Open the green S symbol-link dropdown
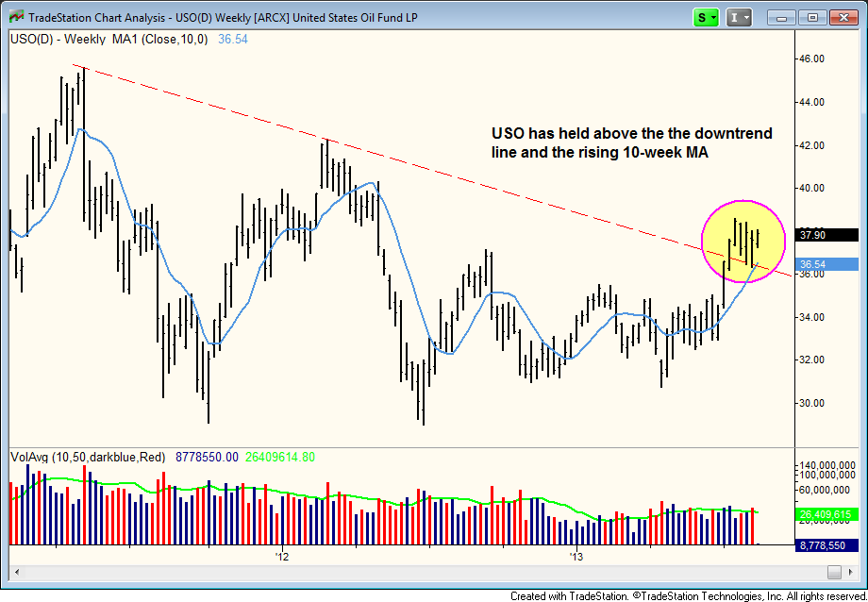 tap(706, 18)
